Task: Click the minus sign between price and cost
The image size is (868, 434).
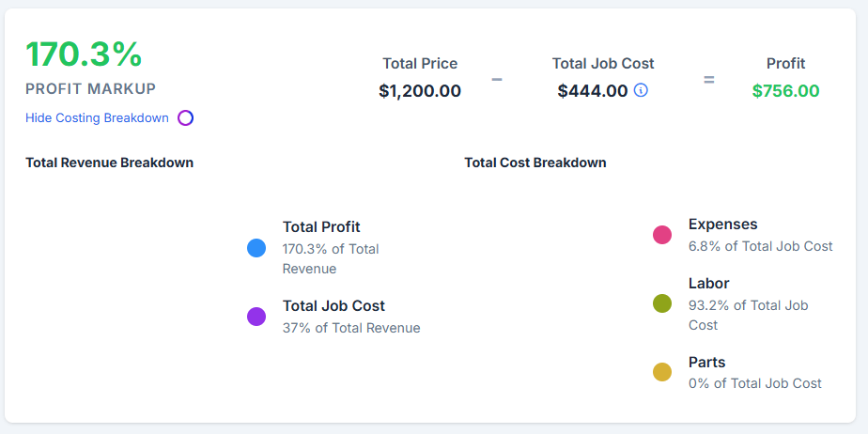Action: click(497, 80)
